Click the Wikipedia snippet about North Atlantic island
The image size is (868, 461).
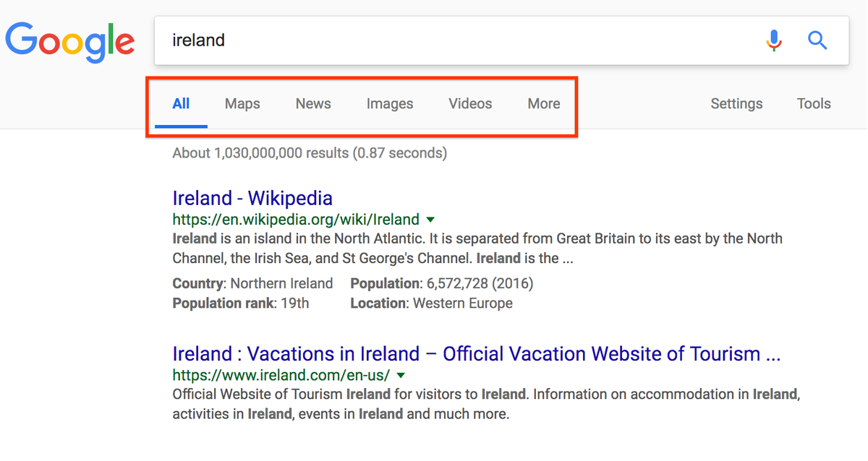(x=477, y=249)
